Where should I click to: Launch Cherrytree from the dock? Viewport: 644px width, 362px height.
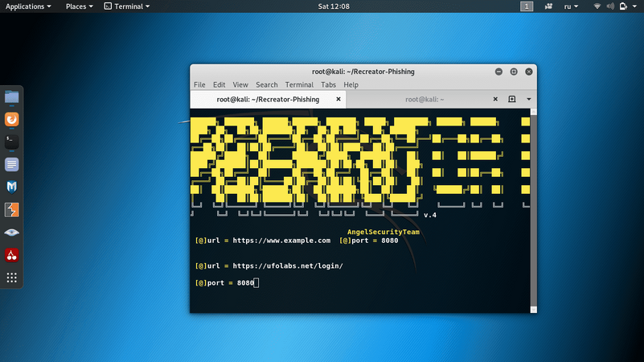pyautogui.click(x=11, y=255)
